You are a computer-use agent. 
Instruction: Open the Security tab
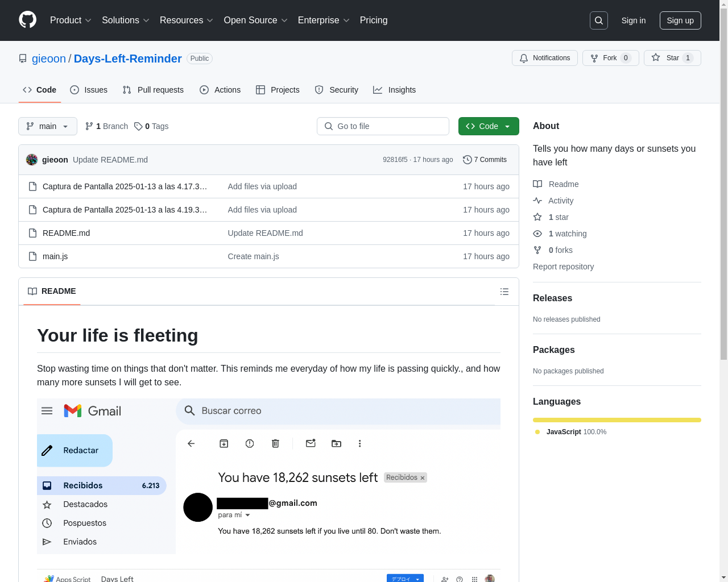(337, 90)
